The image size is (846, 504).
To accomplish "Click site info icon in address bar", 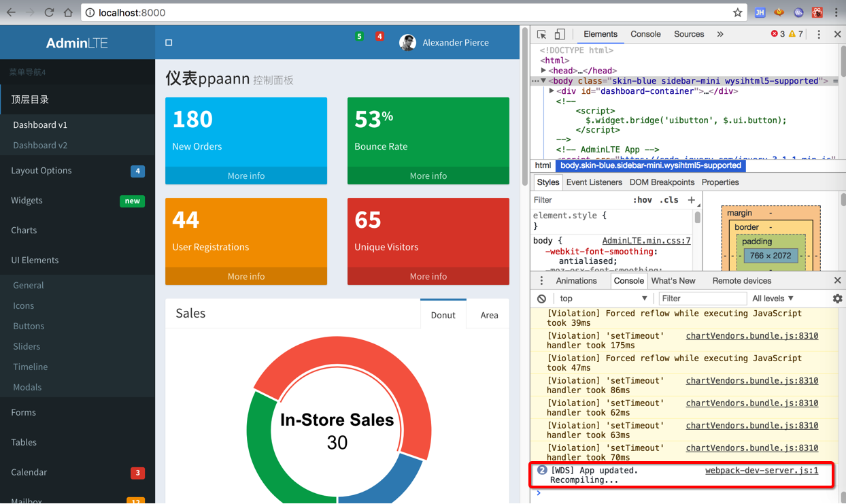I will (x=90, y=12).
